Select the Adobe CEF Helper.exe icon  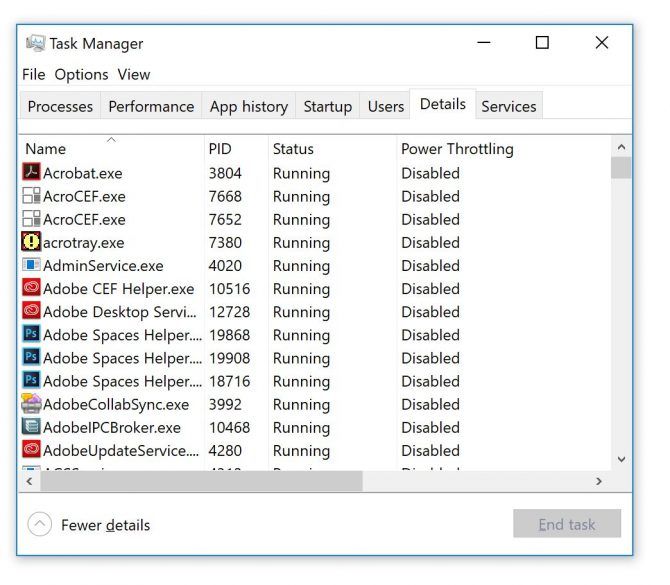31,289
